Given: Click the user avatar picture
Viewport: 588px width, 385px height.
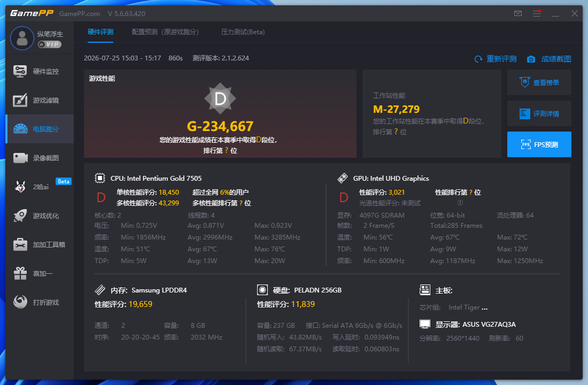Looking at the screenshot, I should coord(22,38).
